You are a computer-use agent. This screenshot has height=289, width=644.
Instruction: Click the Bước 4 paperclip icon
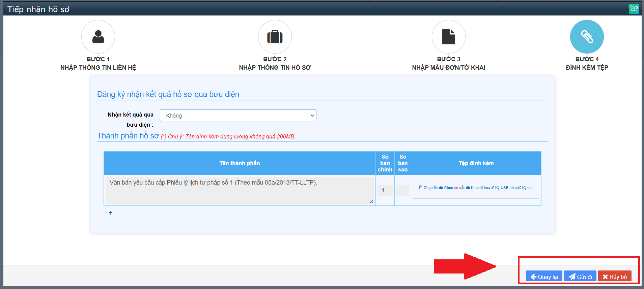pos(587,37)
